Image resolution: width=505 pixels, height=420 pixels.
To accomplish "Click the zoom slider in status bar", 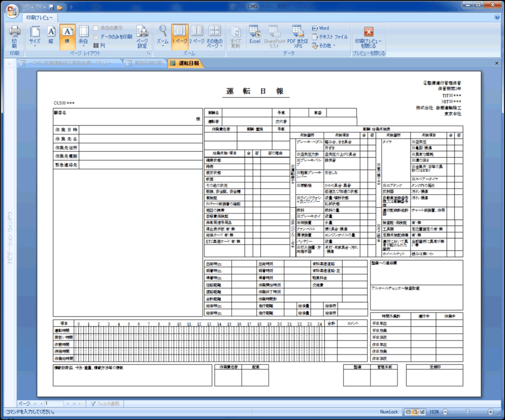I will tap(467, 412).
